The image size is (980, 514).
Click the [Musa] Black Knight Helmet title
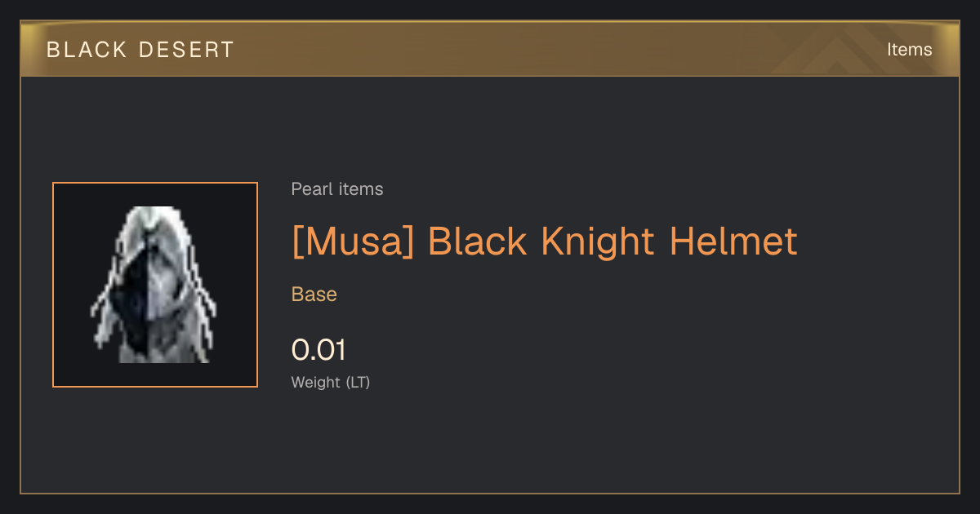pos(544,241)
